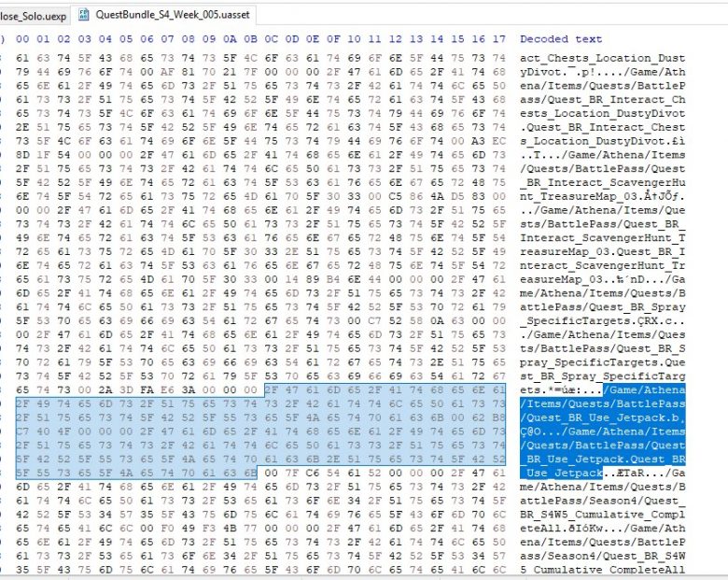Select the 00 column offset header
This screenshot has width=728, height=580.
pyautogui.click(x=22, y=39)
